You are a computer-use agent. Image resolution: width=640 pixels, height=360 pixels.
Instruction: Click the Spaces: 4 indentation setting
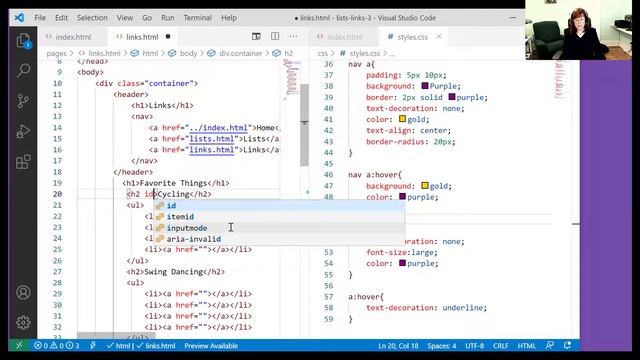pyautogui.click(x=442, y=346)
